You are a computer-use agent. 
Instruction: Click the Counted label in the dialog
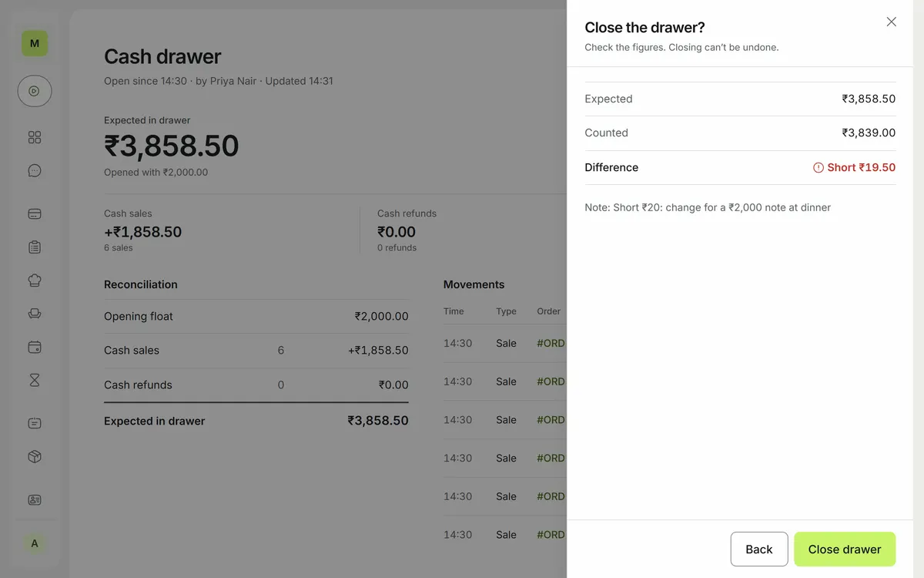pyautogui.click(x=606, y=133)
